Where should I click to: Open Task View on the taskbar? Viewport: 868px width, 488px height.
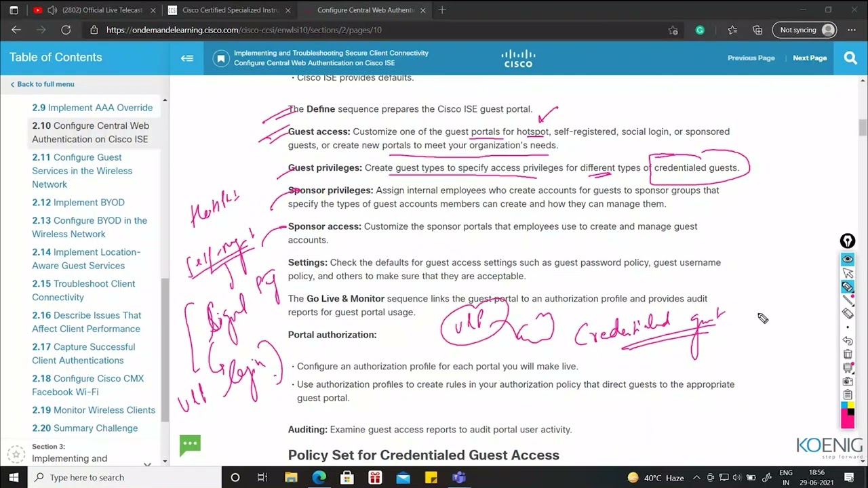(x=262, y=478)
